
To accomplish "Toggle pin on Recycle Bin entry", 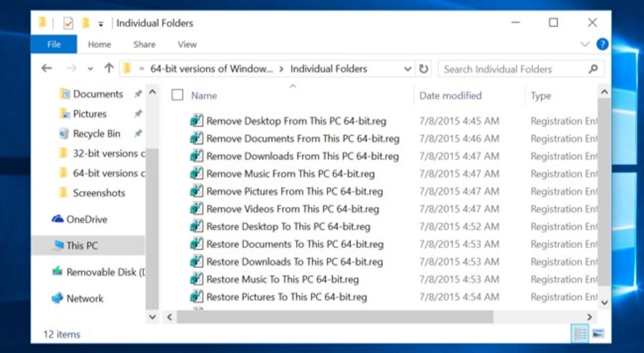I will [x=138, y=134].
